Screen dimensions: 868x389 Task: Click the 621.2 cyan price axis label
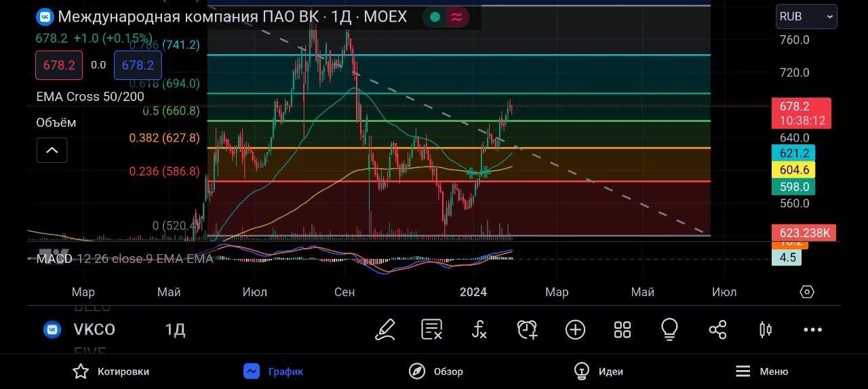793,153
